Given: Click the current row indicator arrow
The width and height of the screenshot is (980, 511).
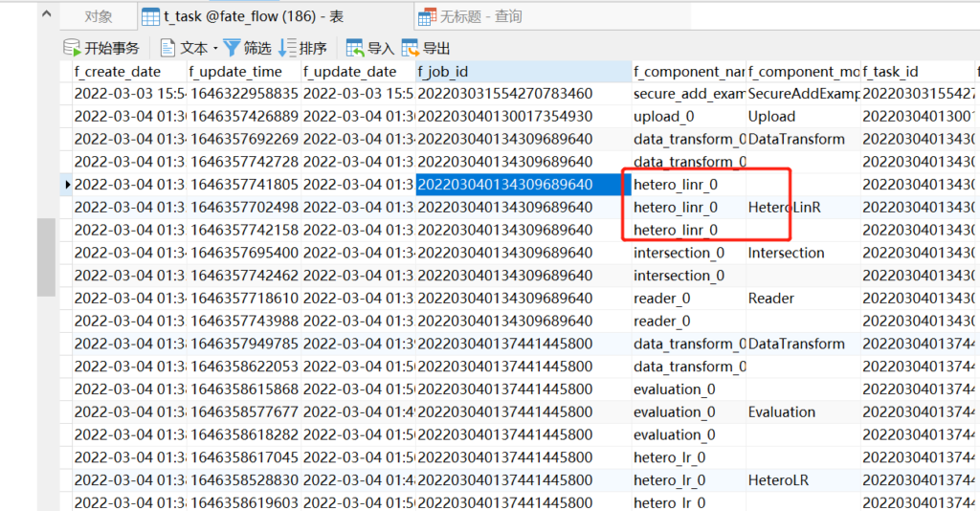Looking at the screenshot, I should pyautogui.click(x=66, y=185).
